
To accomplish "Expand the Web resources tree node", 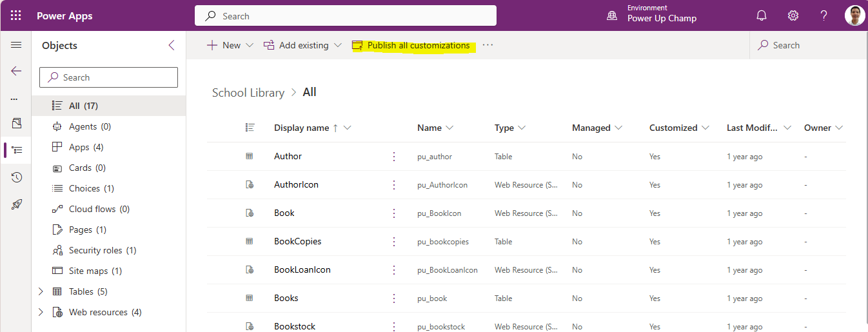I will coord(41,312).
